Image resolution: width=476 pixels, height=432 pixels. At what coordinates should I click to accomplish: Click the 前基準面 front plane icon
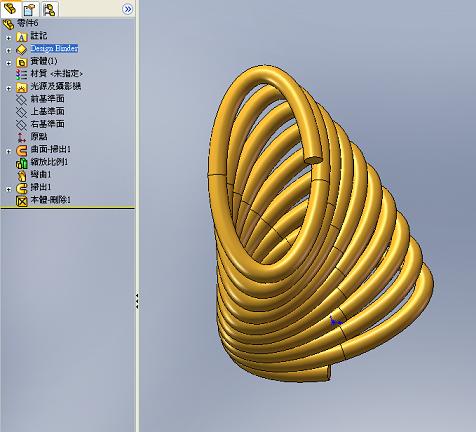22,100
